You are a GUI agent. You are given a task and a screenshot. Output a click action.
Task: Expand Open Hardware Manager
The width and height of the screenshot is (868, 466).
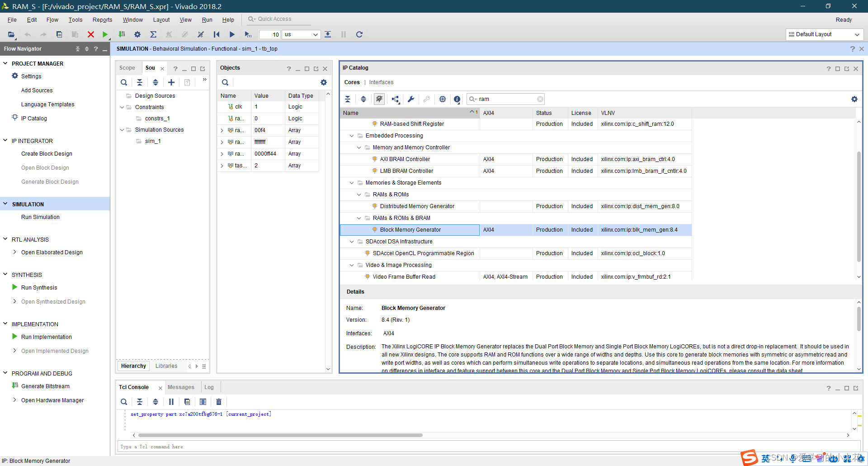[x=14, y=400]
